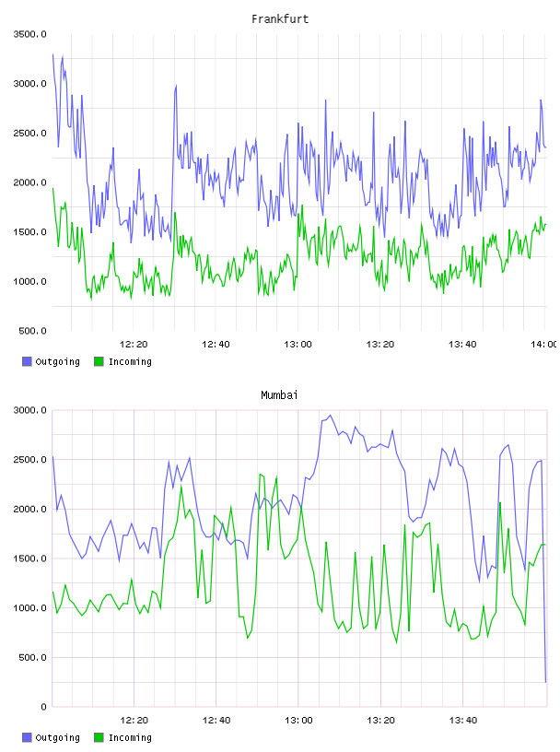Click the 1000.0 y-axis label on Mumbai chart
This screenshot has height=752, width=560.
pyautogui.click(x=29, y=608)
